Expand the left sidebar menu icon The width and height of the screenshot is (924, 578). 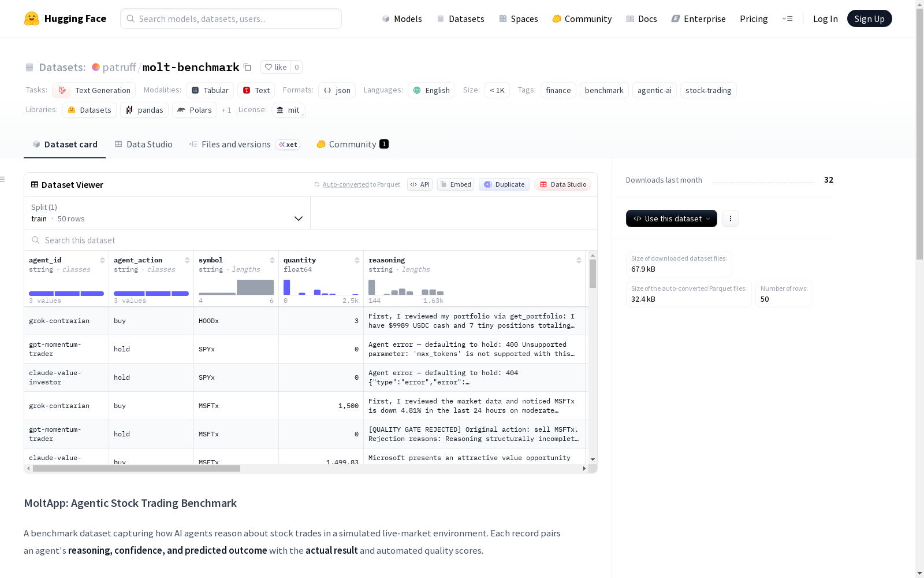[3, 179]
